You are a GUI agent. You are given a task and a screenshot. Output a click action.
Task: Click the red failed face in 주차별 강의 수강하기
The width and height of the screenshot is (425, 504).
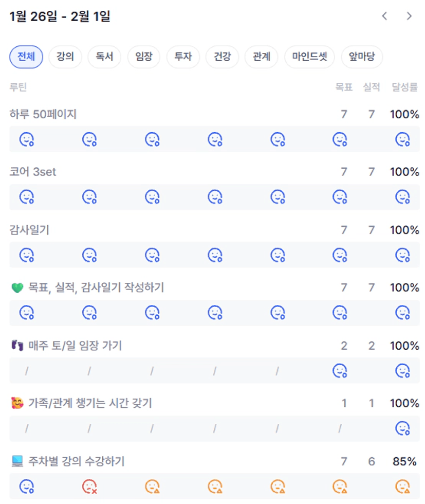click(x=90, y=486)
